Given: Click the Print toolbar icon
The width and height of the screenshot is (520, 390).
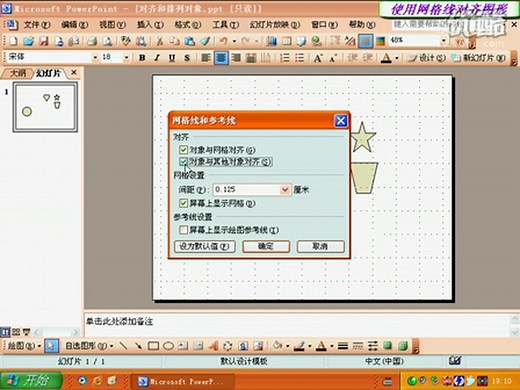Looking at the screenshot, I should coord(92,41).
